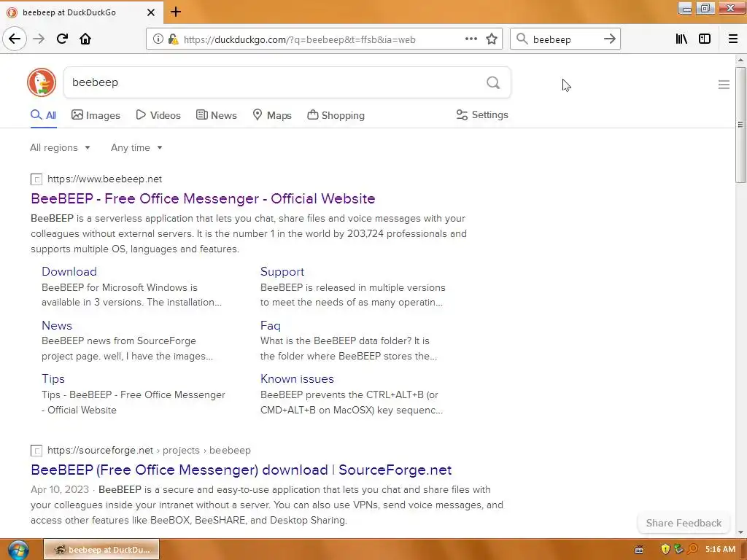
Task: Open the Known issues sitelink
Action: coord(297,379)
